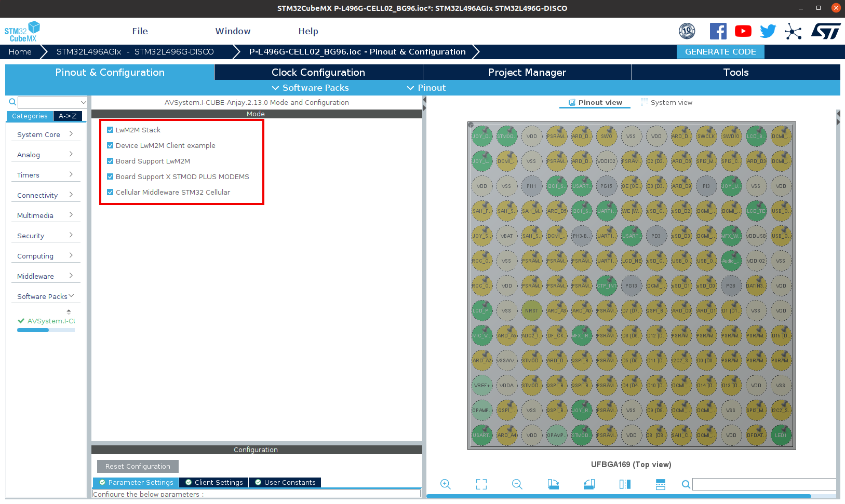Viewport: 845px width, 504px height.
Task: Open the ST community network icon
Action: coord(793,31)
